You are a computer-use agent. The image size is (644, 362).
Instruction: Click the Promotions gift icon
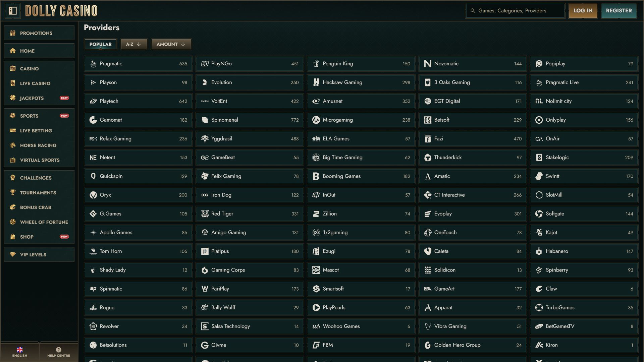click(13, 33)
